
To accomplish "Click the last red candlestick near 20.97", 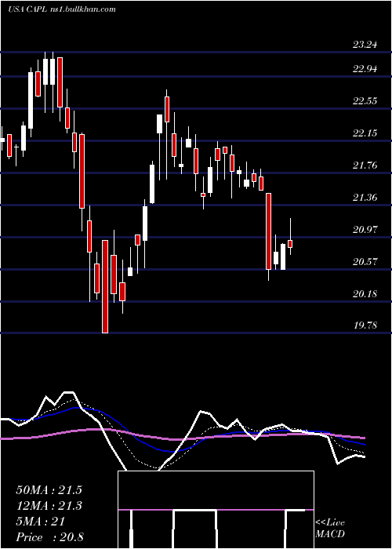I will [290, 244].
